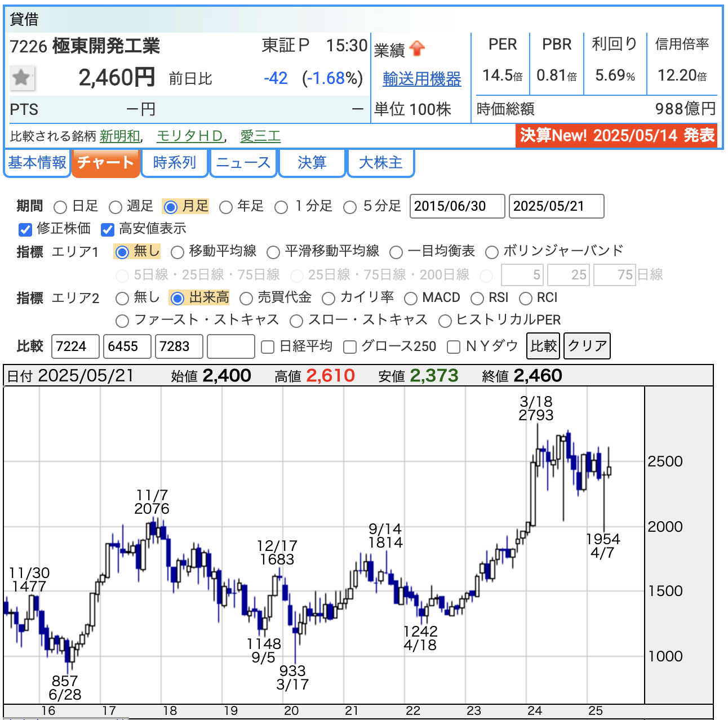Open compared stock 新明和 link

click(x=120, y=136)
